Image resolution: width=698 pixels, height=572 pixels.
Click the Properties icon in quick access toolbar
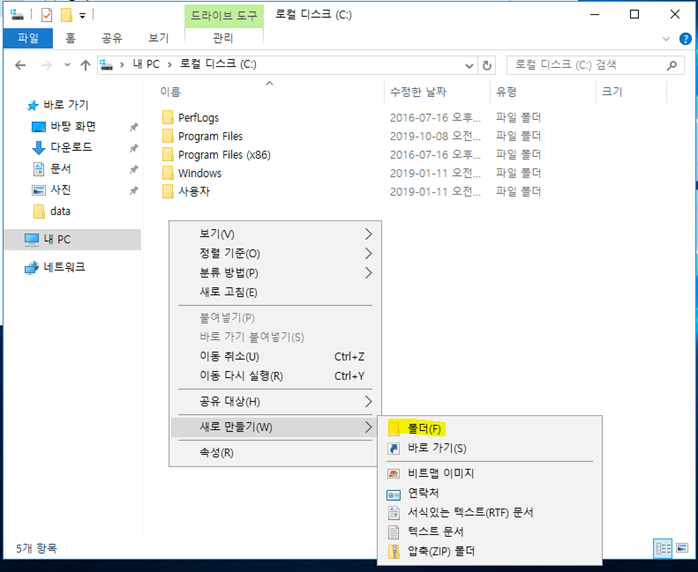(x=46, y=16)
